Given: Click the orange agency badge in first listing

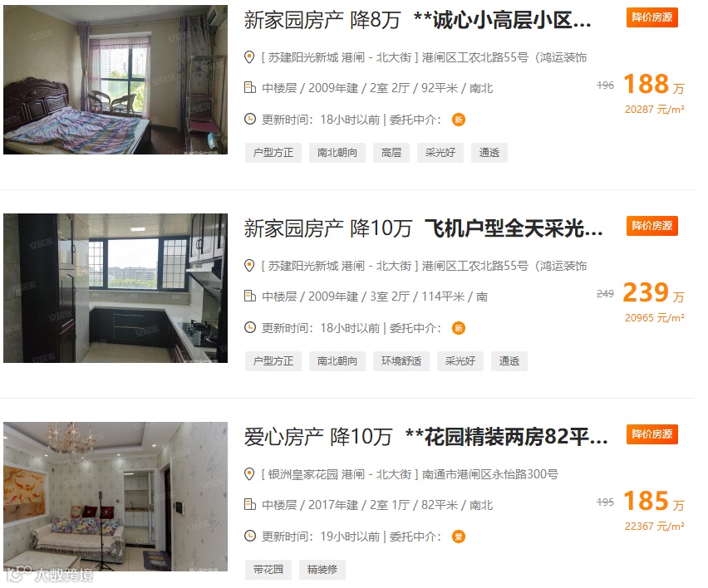Looking at the screenshot, I should click(x=459, y=120).
